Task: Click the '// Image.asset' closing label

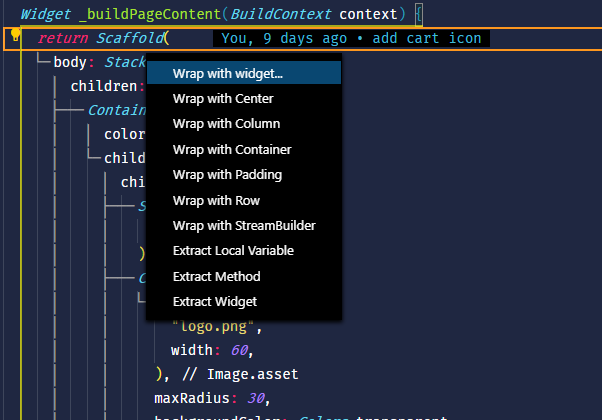Action: (x=240, y=374)
